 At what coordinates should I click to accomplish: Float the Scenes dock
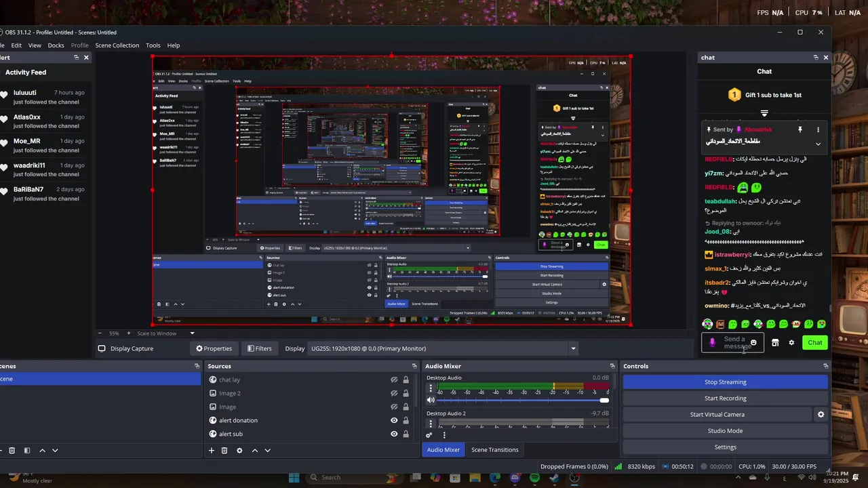pyautogui.click(x=197, y=366)
